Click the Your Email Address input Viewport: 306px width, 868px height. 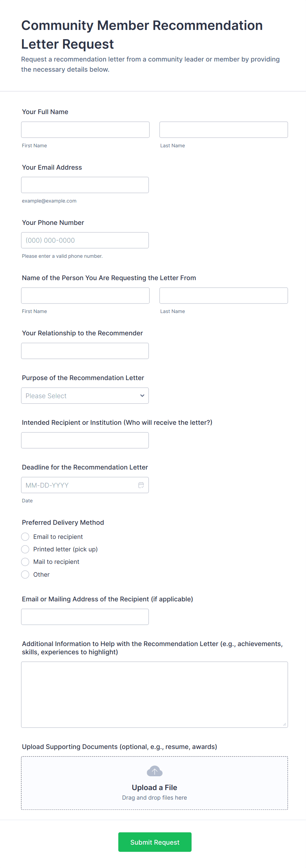pyautogui.click(x=85, y=185)
